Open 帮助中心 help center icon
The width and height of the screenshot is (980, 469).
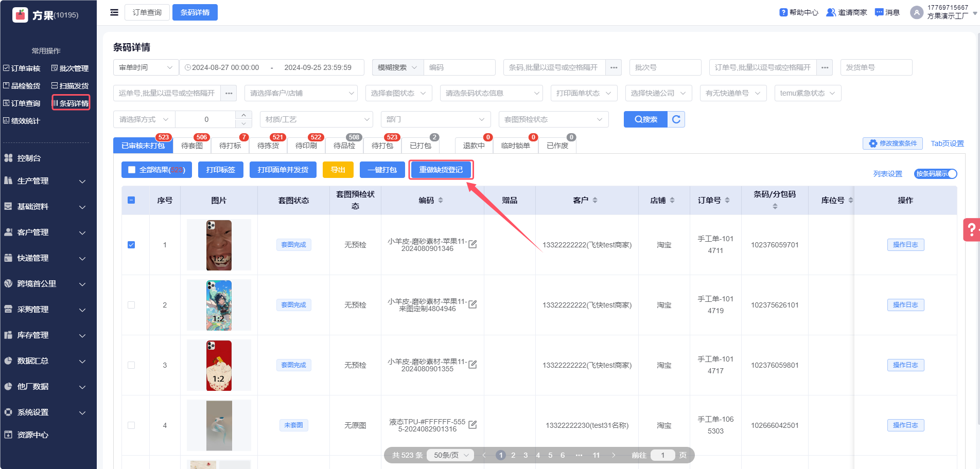point(783,12)
